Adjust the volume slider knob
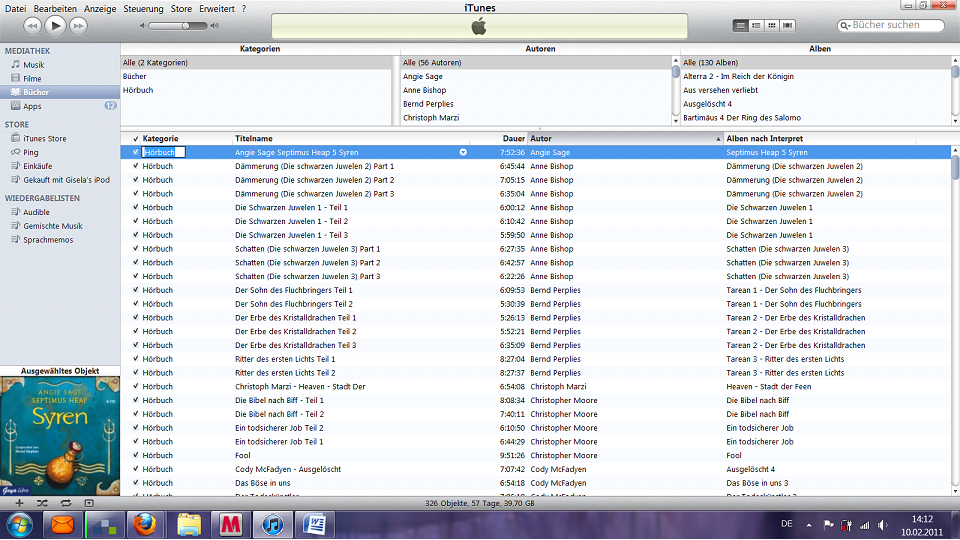This screenshot has width=960, height=540. click(186, 26)
